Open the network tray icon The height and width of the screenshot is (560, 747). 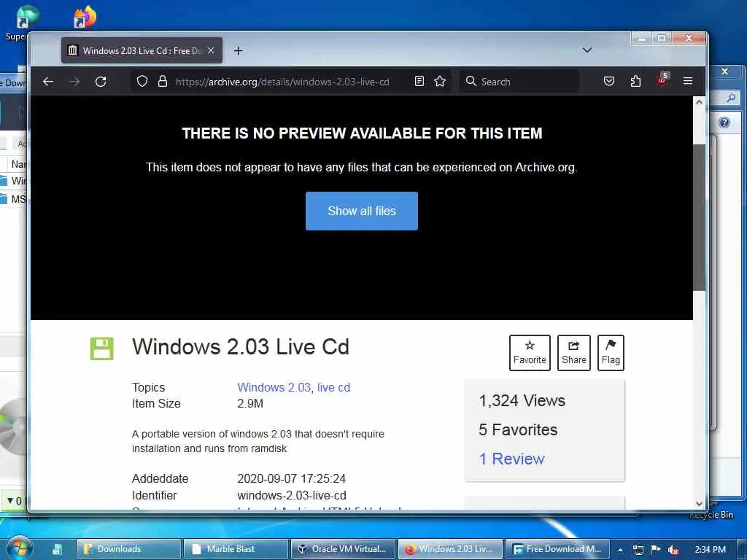point(638,550)
